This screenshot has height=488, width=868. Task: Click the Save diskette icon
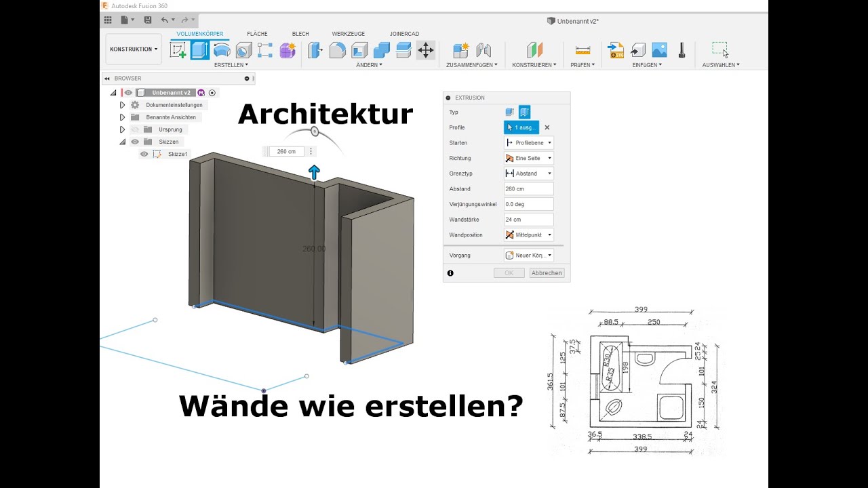tap(148, 20)
